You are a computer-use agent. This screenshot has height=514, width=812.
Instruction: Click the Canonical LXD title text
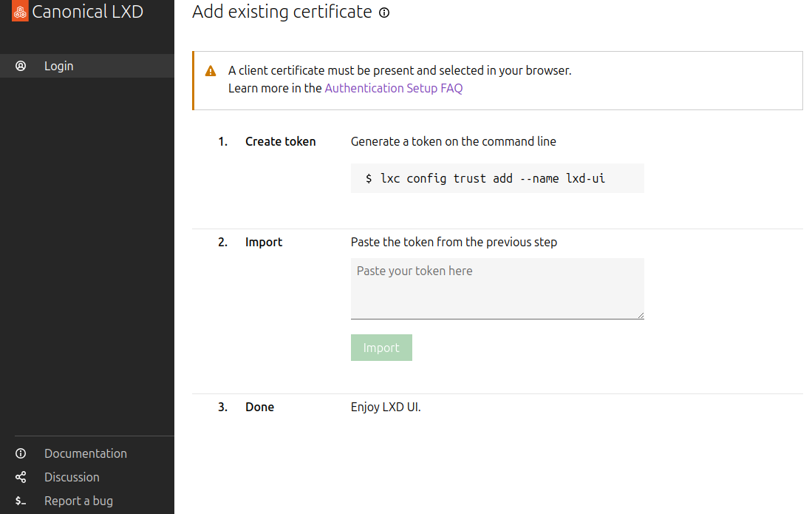point(87,12)
